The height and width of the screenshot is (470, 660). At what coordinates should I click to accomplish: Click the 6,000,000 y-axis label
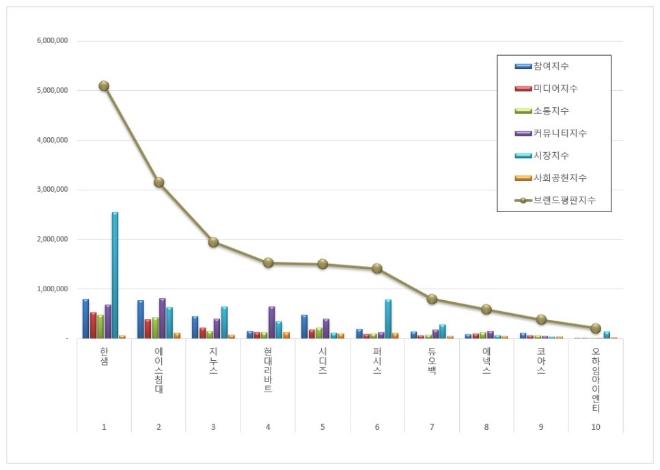pos(51,41)
